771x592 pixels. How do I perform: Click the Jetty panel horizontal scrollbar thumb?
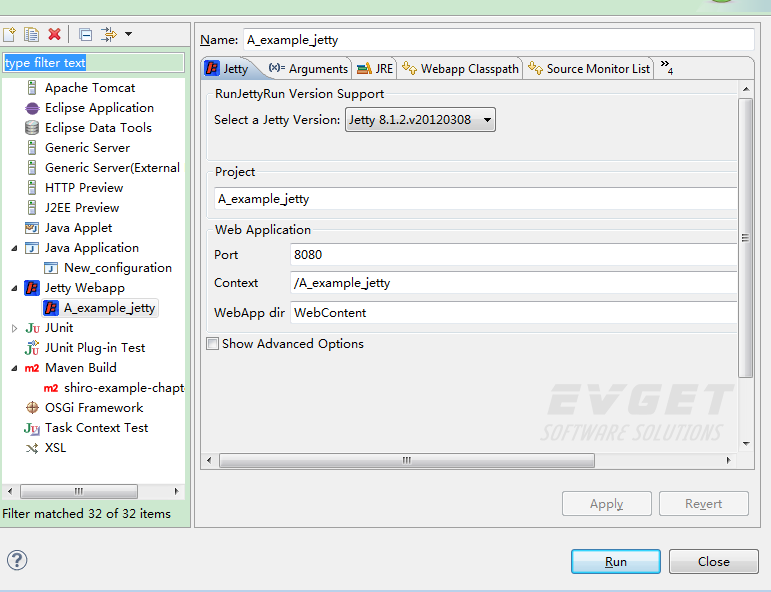click(407, 460)
